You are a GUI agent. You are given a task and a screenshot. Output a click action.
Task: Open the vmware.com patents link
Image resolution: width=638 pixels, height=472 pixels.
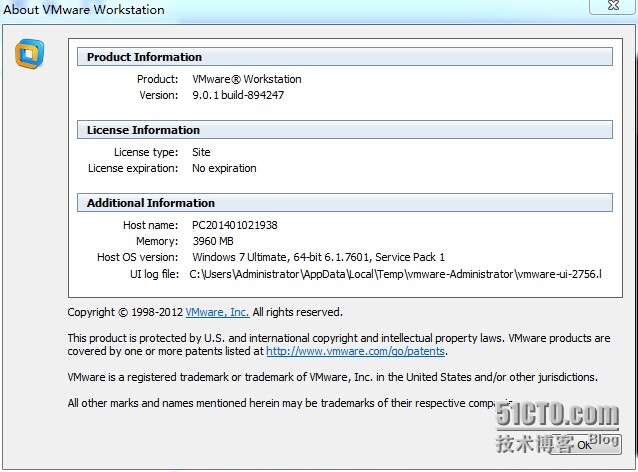click(355, 351)
